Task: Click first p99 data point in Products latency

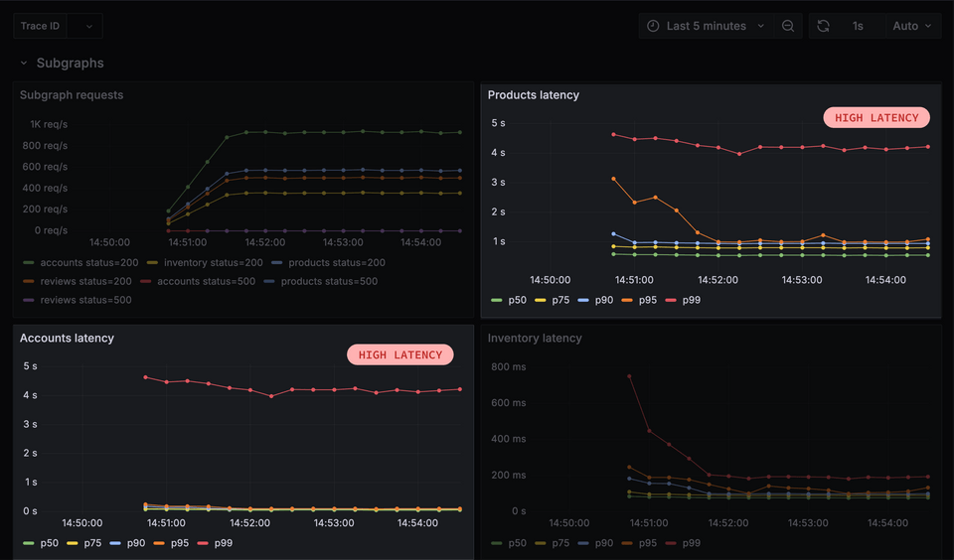Action: pyautogui.click(x=613, y=134)
